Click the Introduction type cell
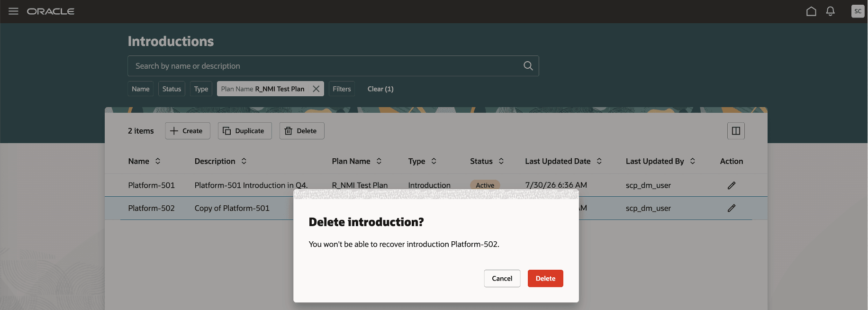 (x=429, y=185)
